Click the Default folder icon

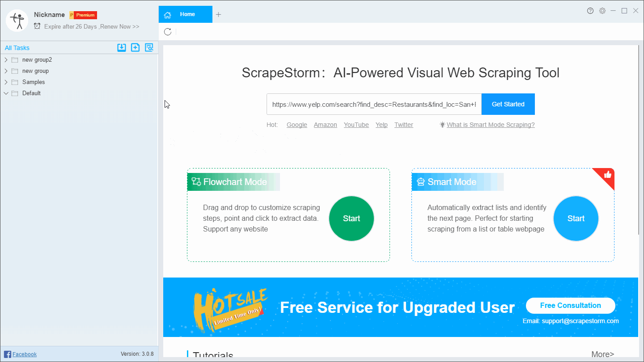(15, 93)
